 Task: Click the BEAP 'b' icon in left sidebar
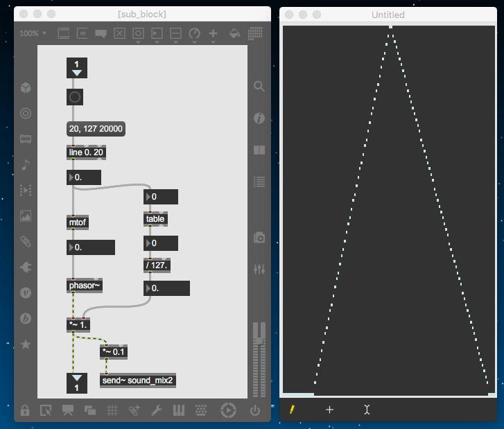point(26,318)
